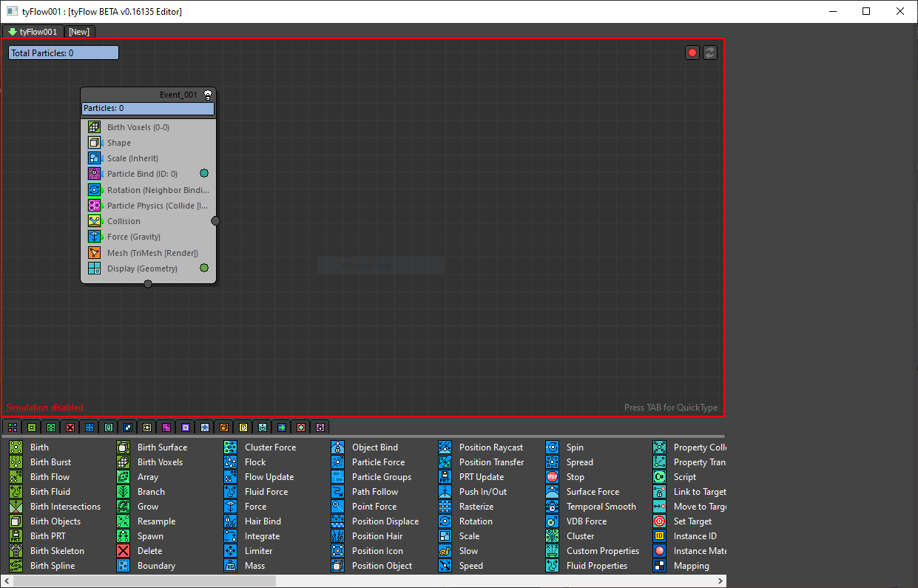Image resolution: width=918 pixels, height=588 pixels.
Task: Click the Particles: 0 bar in Event_001
Action: pyautogui.click(x=148, y=109)
